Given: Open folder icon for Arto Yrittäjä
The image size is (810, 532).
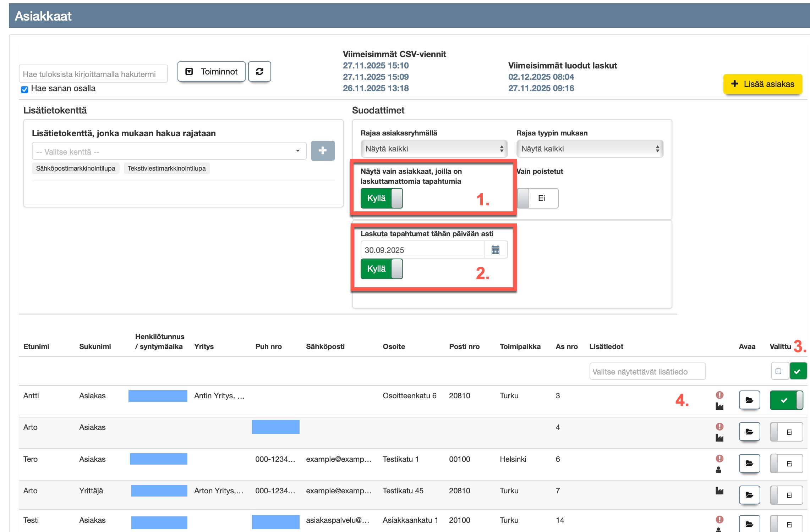Looking at the screenshot, I should (749, 495).
